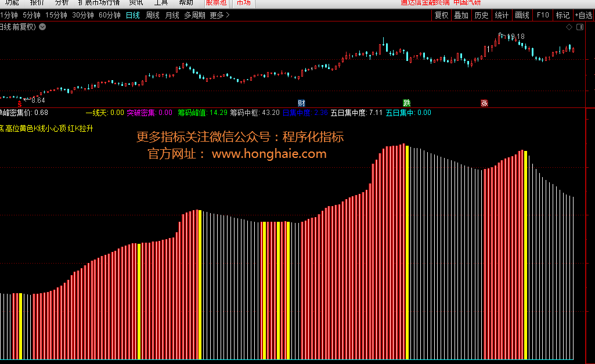Open the 复权 adjustment options
Screen dimensions: 595x364
(441, 15)
